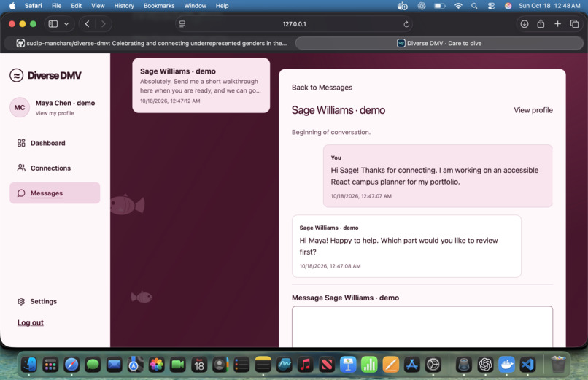Viewport: 588px width, 380px height.
Task: Click the date and time in the menu bar
Action: click(x=549, y=6)
